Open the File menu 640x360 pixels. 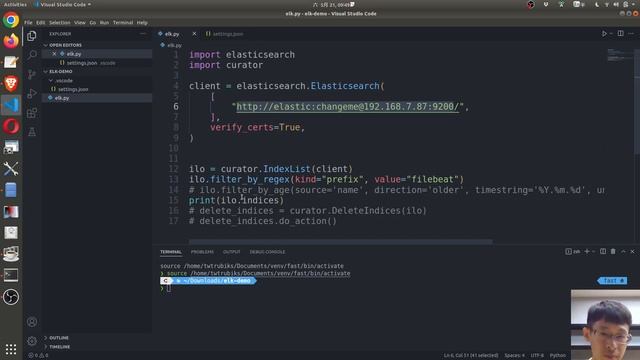[28, 22]
